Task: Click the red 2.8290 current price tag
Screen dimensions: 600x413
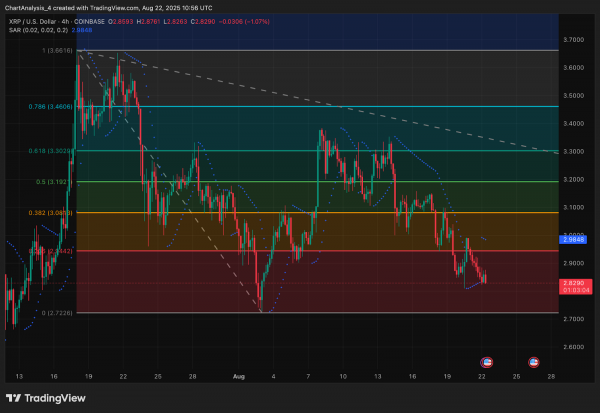Action: (x=576, y=283)
